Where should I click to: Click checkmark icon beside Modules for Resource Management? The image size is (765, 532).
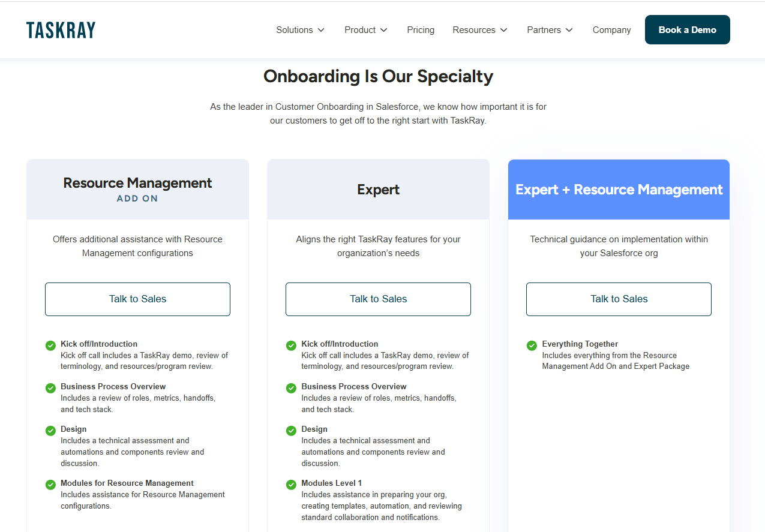pos(51,485)
